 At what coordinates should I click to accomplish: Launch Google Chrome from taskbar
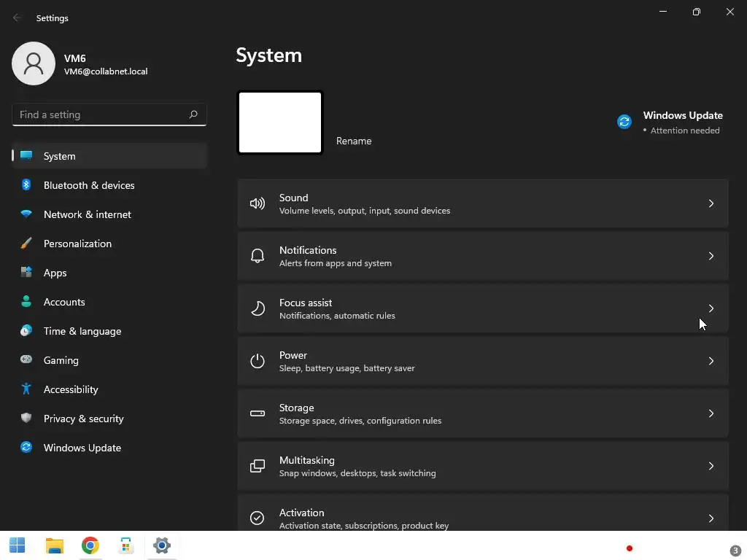point(90,545)
